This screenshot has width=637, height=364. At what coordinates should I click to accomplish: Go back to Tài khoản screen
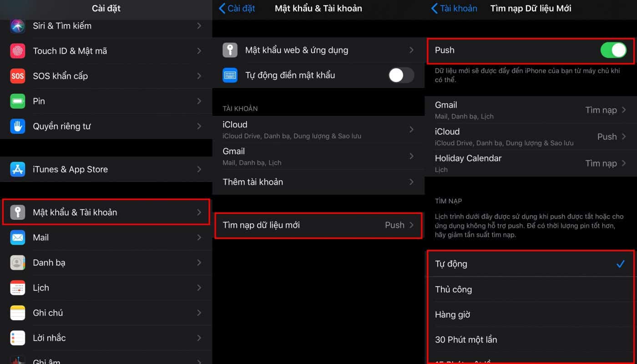(x=454, y=8)
